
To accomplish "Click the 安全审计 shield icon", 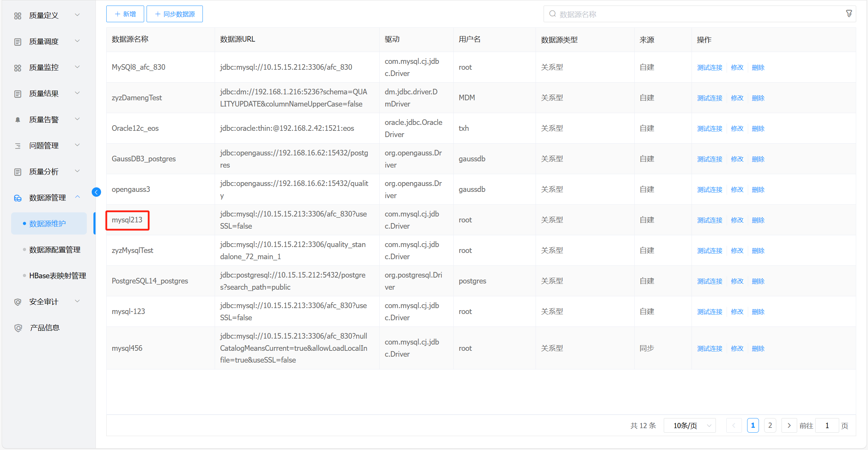I will pos(18,302).
